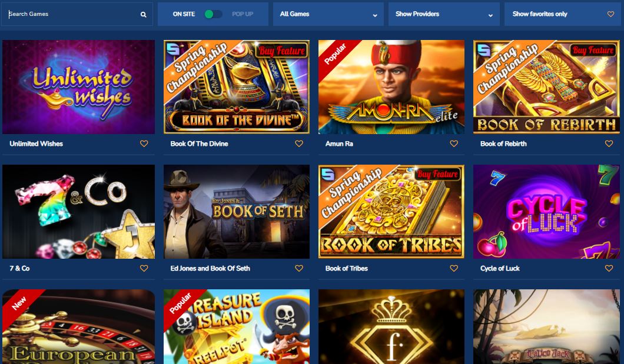Launch the European Roulette game thumbnail
Screen dimensions: 624x364
pyautogui.click(x=78, y=326)
